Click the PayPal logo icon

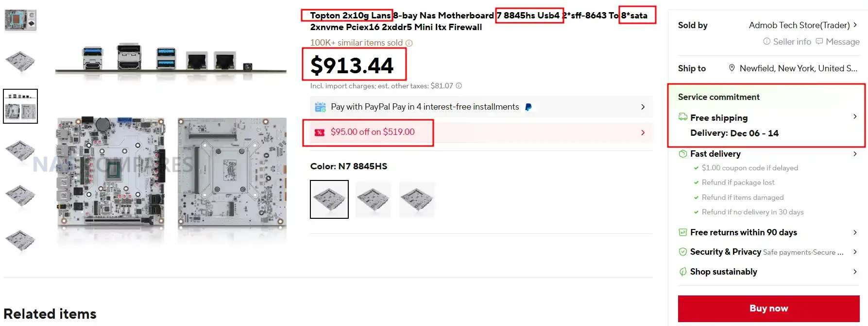point(528,107)
